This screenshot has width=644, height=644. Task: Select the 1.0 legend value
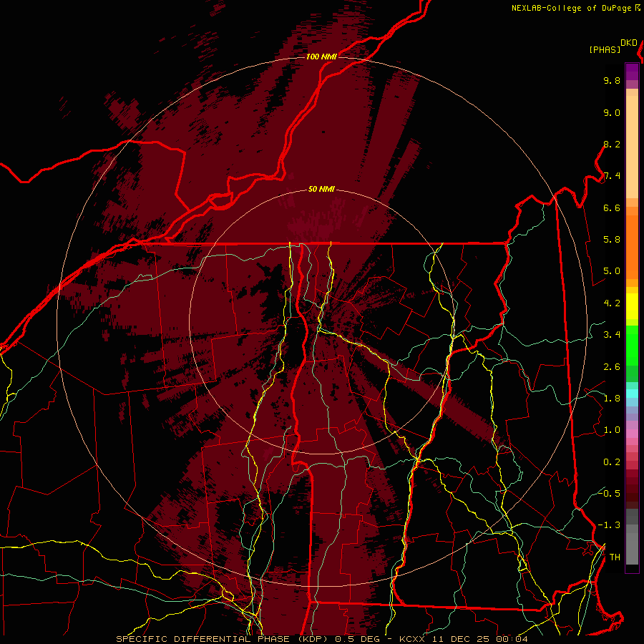pyautogui.click(x=612, y=430)
